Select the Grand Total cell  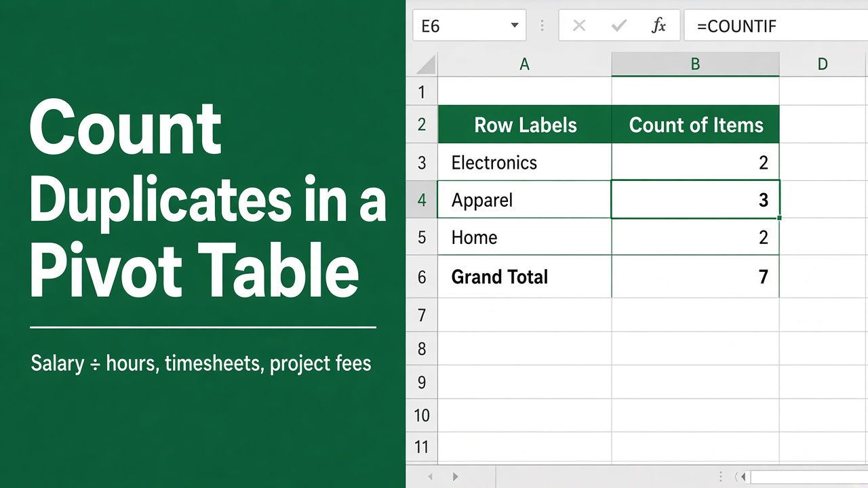(525, 277)
